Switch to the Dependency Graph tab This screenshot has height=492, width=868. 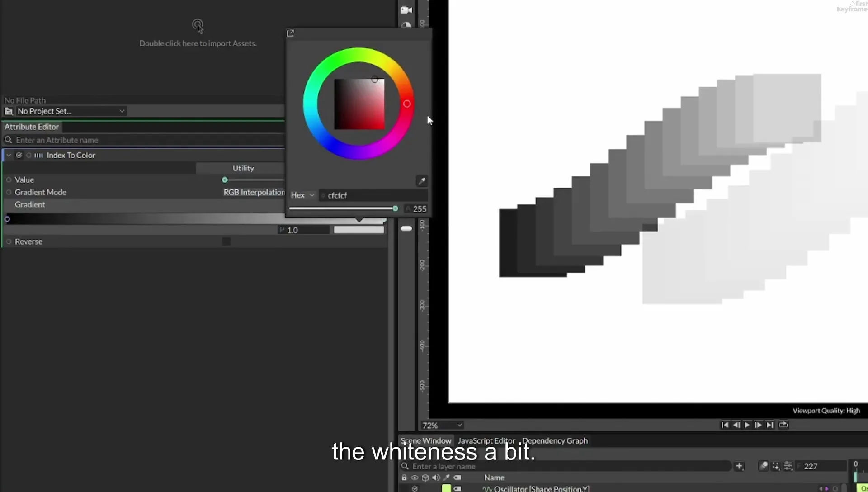pos(555,440)
